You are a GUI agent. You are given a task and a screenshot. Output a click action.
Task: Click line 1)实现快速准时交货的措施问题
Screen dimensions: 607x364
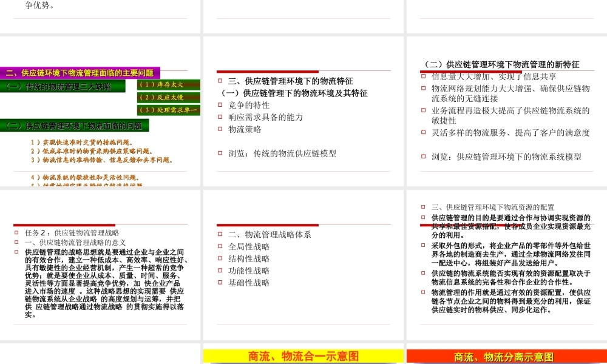pyautogui.click(x=83, y=143)
